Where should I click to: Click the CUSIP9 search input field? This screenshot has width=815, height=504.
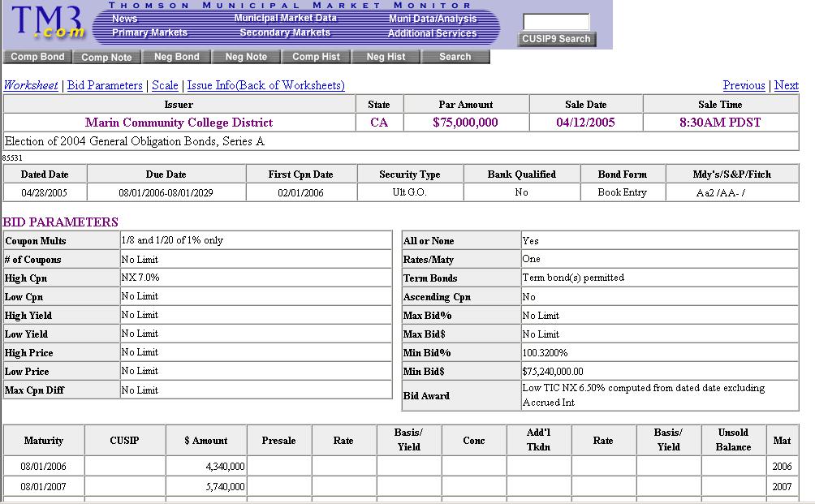tap(556, 22)
